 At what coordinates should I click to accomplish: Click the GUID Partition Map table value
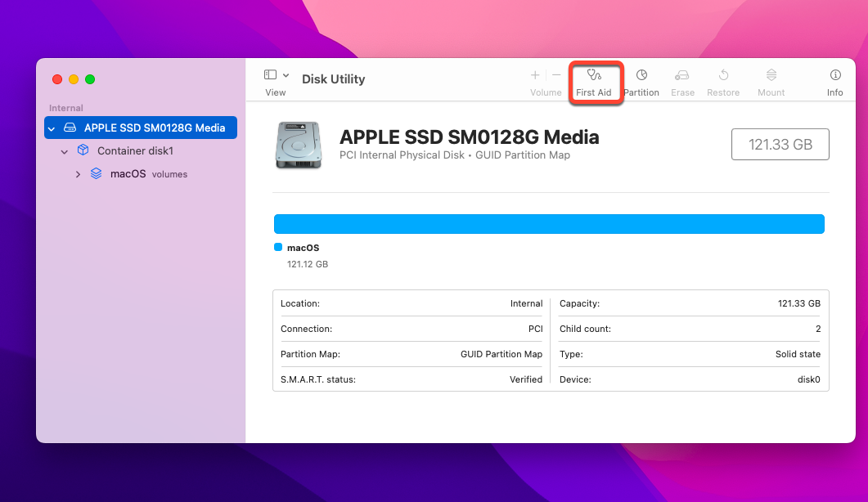[501, 354]
